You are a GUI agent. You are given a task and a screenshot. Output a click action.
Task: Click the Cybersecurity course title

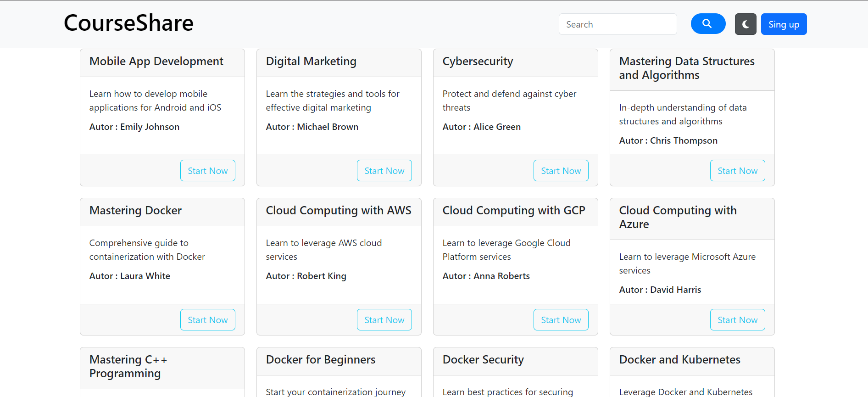point(478,62)
